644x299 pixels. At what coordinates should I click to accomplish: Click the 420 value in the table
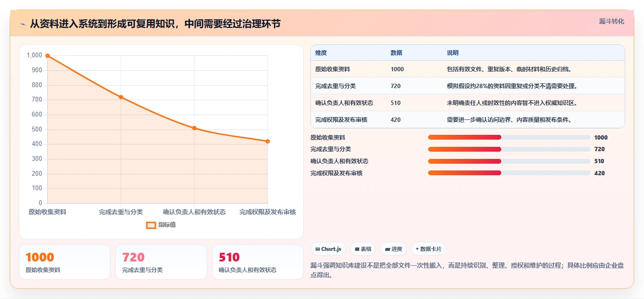(395, 120)
